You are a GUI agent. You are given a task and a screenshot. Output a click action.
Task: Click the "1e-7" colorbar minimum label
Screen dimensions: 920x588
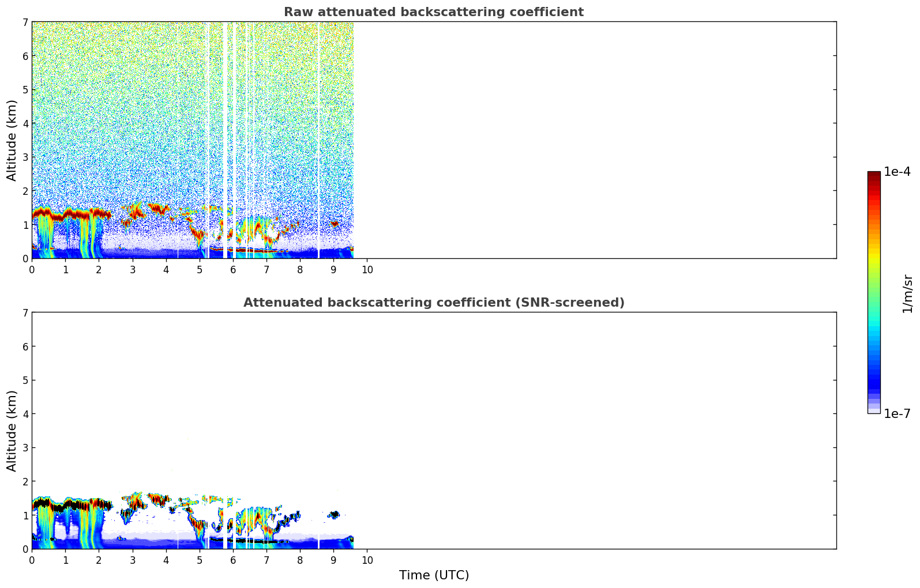[898, 414]
